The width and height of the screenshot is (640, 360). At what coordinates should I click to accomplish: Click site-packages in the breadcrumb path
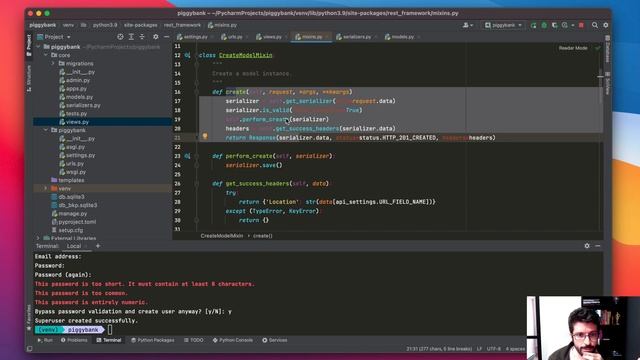coord(140,25)
